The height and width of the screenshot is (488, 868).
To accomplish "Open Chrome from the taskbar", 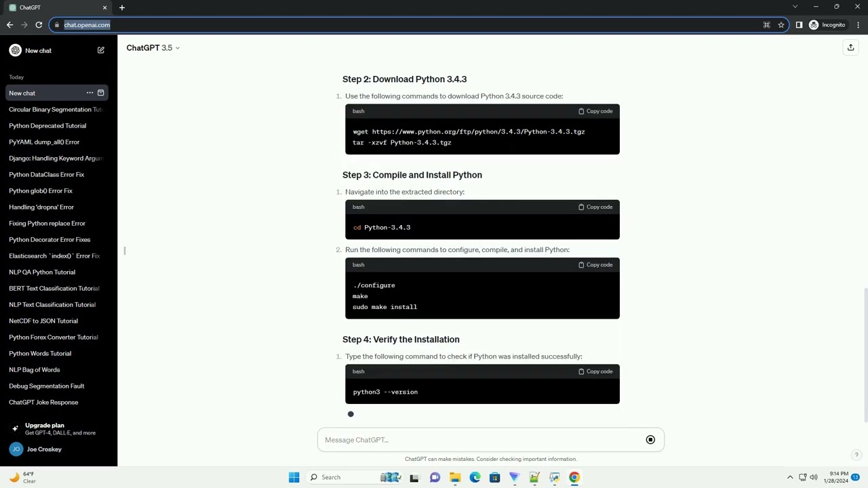I will [574, 477].
